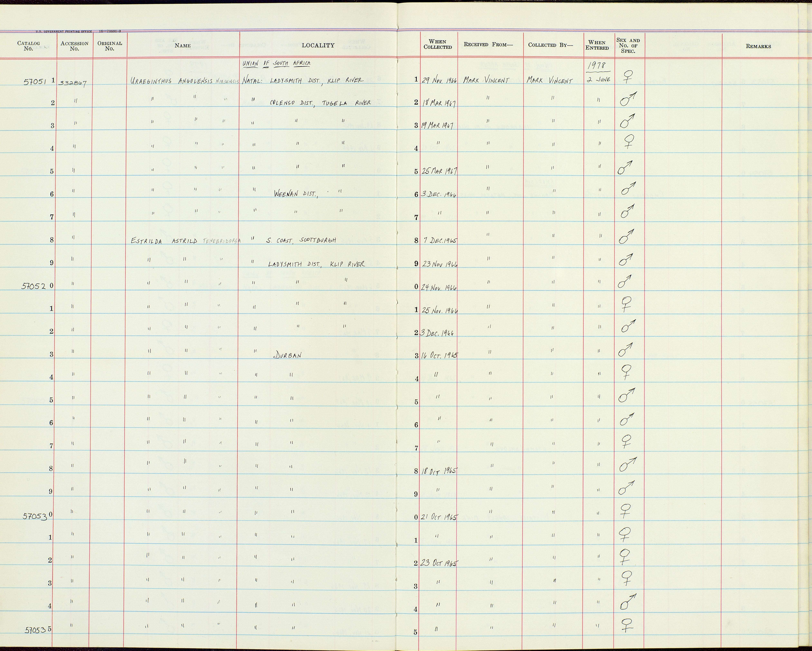
Task: Select the date '16 Oct. 1965'
Action: pyautogui.click(x=440, y=355)
